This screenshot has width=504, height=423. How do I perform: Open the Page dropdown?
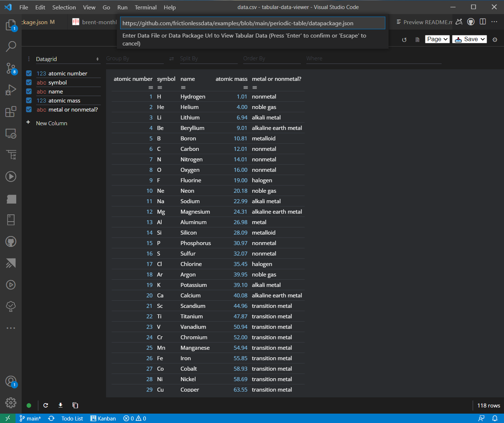tap(438, 39)
